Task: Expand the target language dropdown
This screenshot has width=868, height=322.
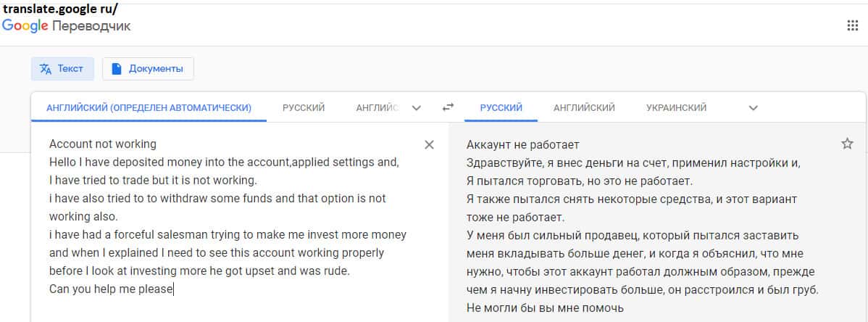Action: [x=753, y=108]
